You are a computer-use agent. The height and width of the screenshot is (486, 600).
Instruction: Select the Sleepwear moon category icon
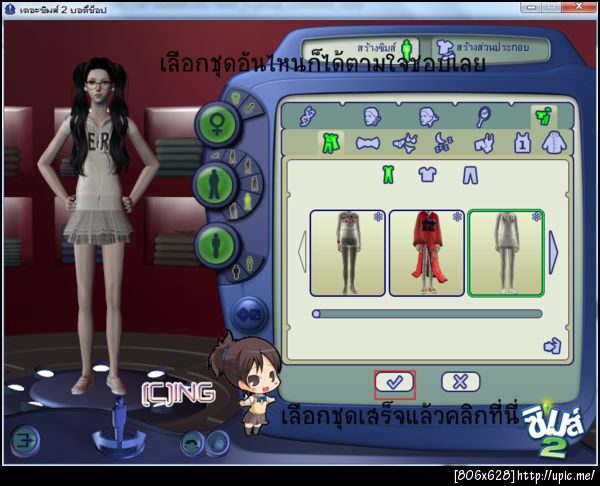pos(443,143)
